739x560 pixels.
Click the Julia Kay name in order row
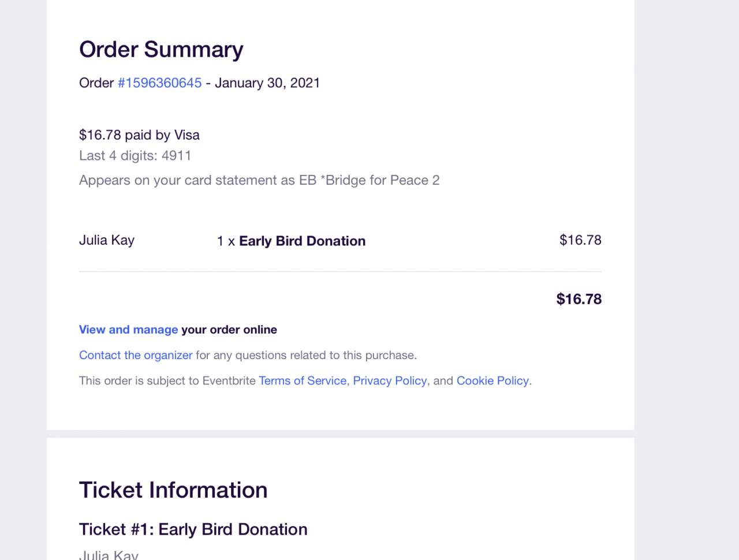(x=107, y=240)
